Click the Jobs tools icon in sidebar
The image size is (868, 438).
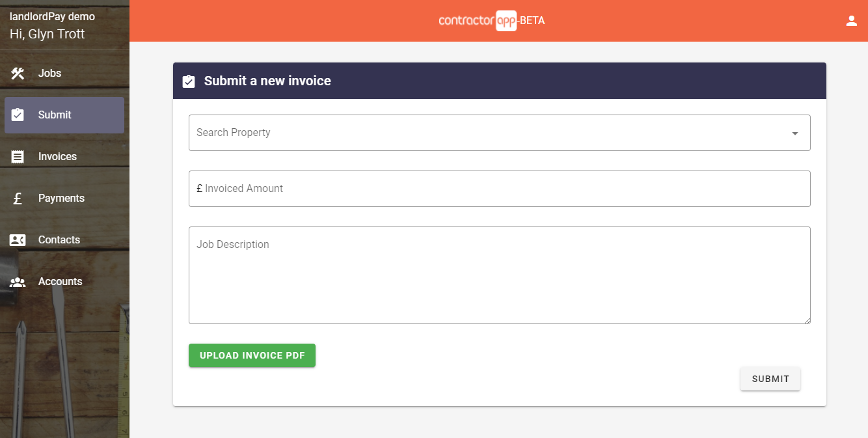(18, 74)
